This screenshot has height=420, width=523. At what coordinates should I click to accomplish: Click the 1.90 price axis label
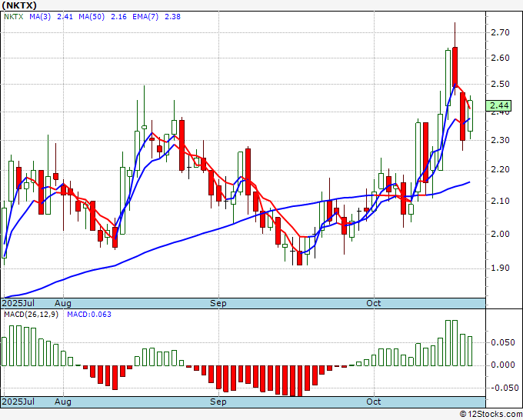click(500, 268)
